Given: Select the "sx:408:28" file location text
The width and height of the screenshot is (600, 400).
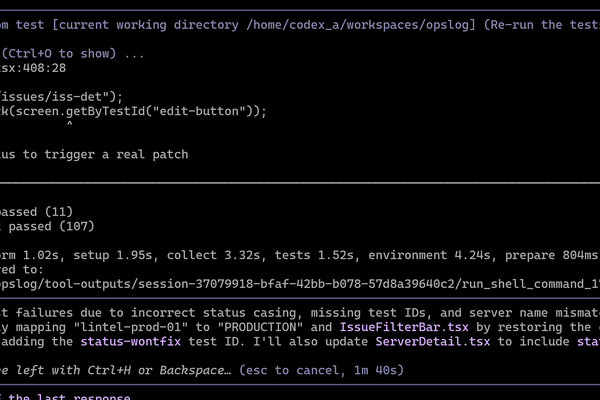Looking at the screenshot, I should coord(33,68).
